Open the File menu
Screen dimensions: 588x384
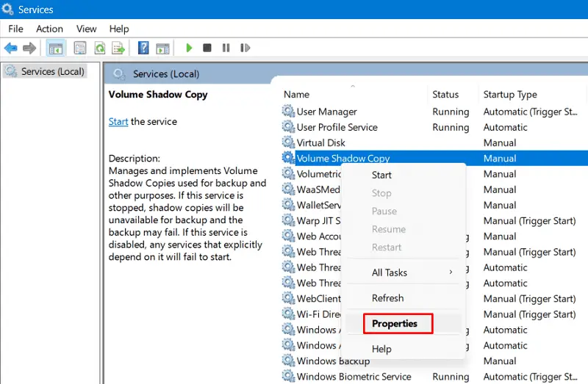point(15,29)
